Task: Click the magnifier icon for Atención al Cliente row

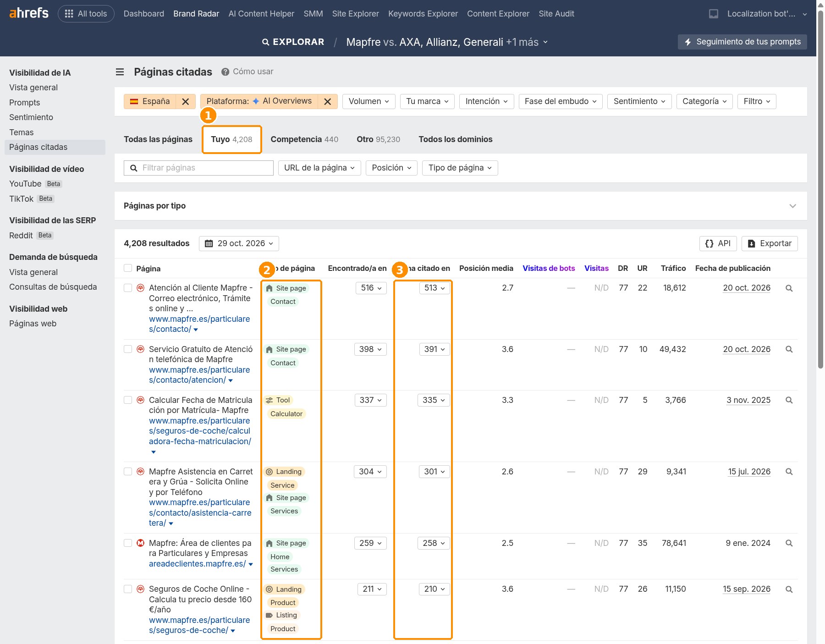Action: pyautogui.click(x=789, y=288)
